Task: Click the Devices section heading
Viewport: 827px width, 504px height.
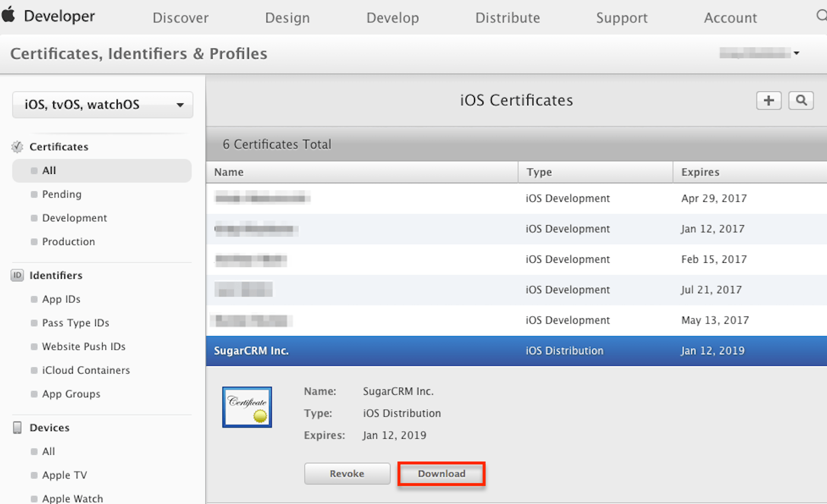Action: [x=49, y=428]
